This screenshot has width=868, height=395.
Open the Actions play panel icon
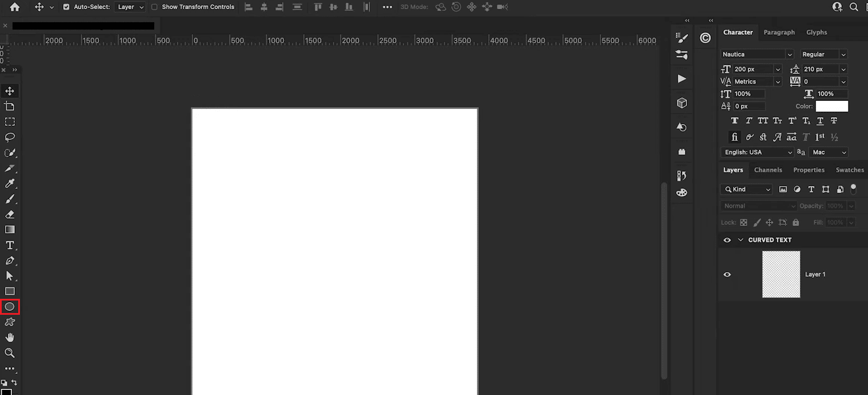(682, 79)
